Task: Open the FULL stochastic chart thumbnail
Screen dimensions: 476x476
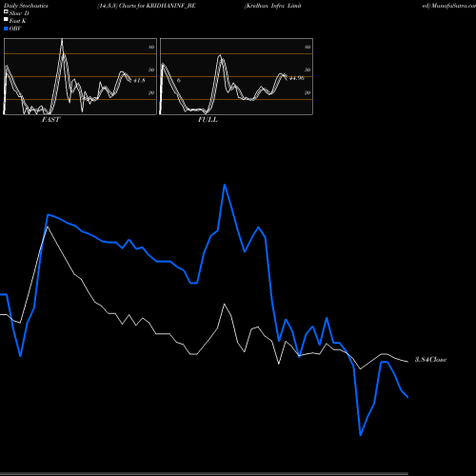Action: coord(236,76)
